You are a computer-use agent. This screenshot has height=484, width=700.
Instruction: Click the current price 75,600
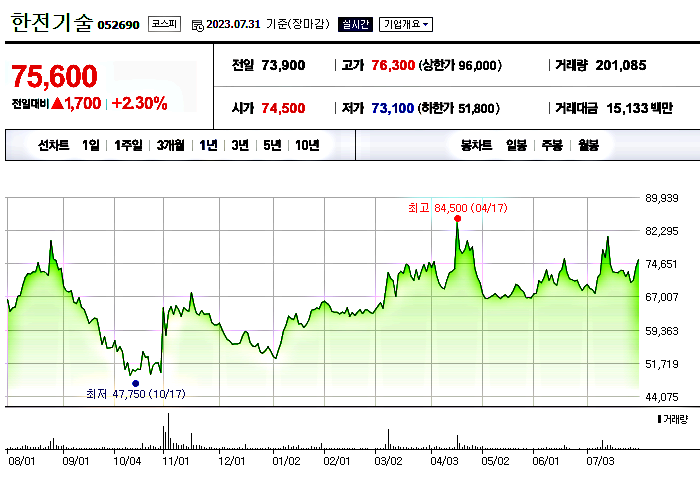54,76
